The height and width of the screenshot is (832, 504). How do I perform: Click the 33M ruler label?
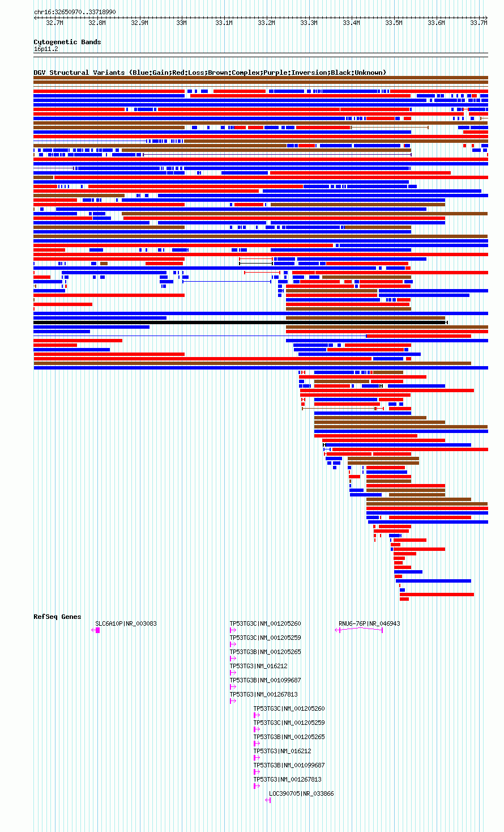(x=181, y=23)
